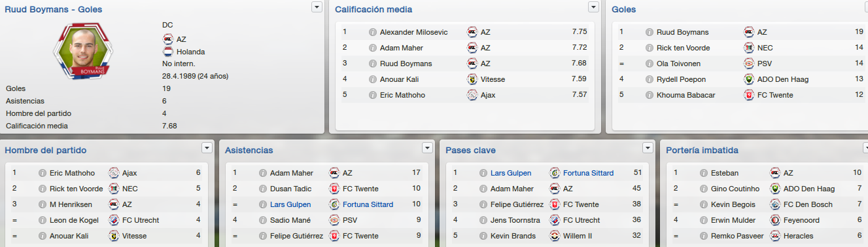Click the Ajax club badge beside Eric Mathoho in Hombre del partido
868x247 pixels.
tap(113, 173)
